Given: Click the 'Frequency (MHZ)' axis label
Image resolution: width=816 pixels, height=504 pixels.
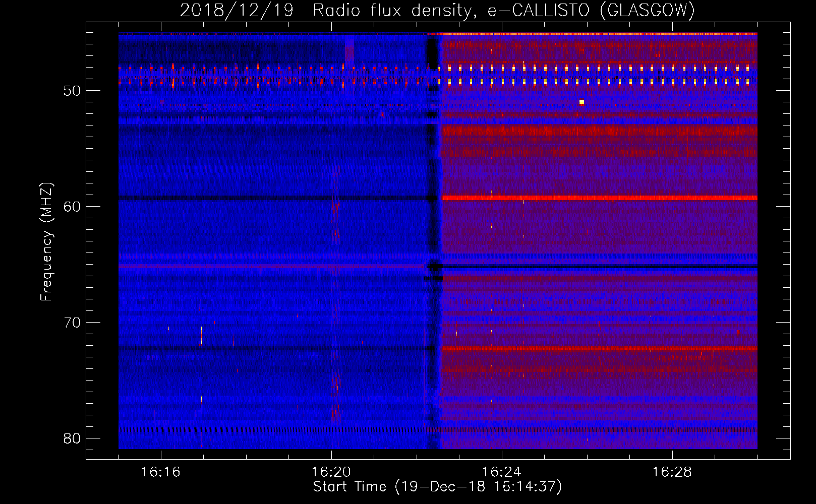Looking at the screenshot, I should [x=46, y=242].
